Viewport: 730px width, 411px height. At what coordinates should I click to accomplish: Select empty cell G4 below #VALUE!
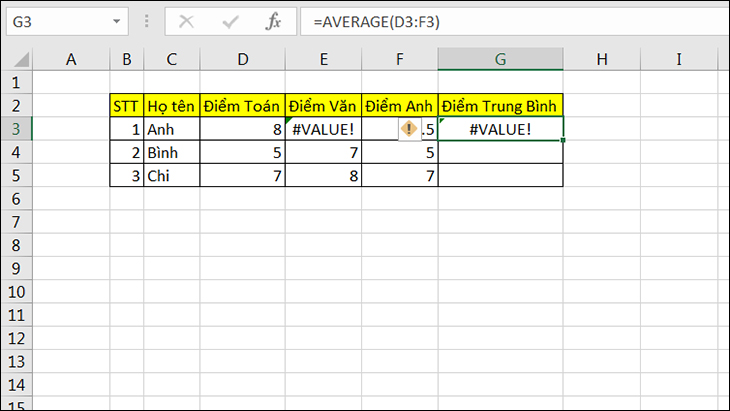(500, 152)
